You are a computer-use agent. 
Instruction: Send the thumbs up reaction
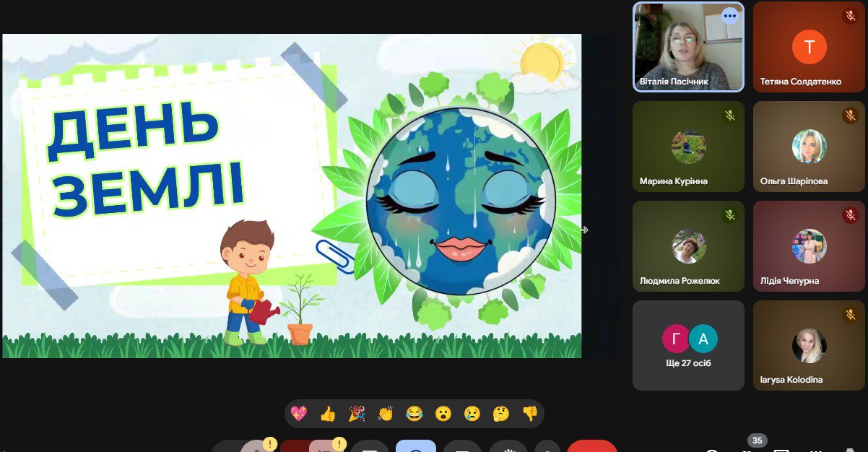[x=328, y=414]
